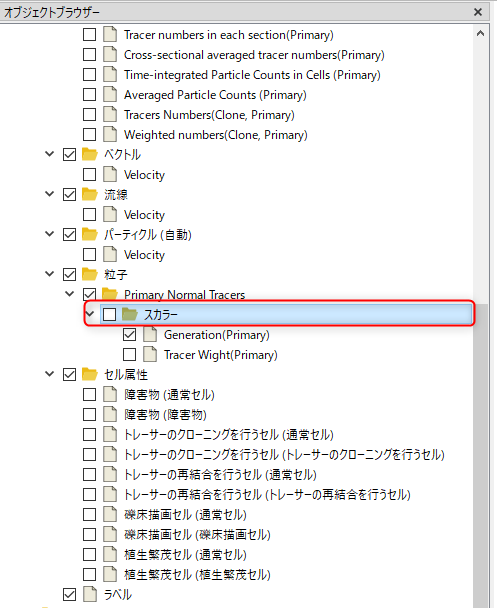
Task: Enable the Tracer Wight(Primary) checkbox
Action: (129, 354)
